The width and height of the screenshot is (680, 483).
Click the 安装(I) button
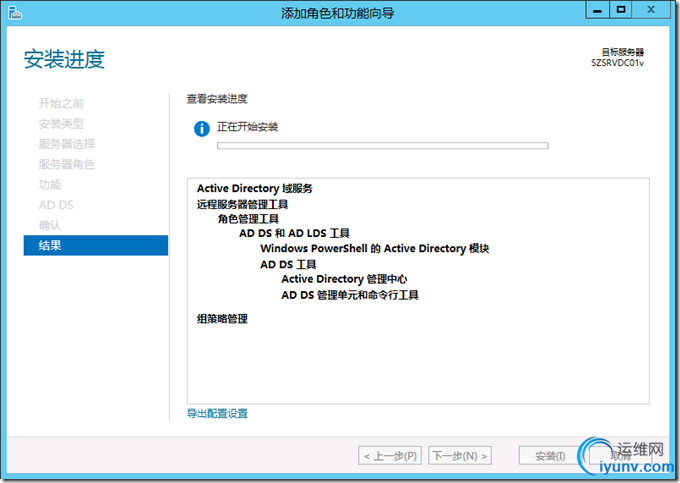[550, 456]
